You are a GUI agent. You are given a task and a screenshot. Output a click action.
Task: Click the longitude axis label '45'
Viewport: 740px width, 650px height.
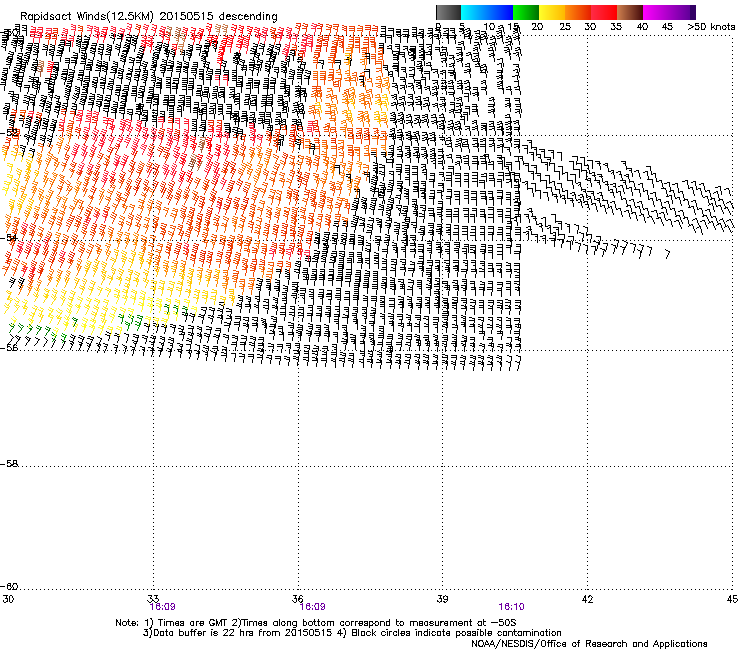(x=732, y=599)
